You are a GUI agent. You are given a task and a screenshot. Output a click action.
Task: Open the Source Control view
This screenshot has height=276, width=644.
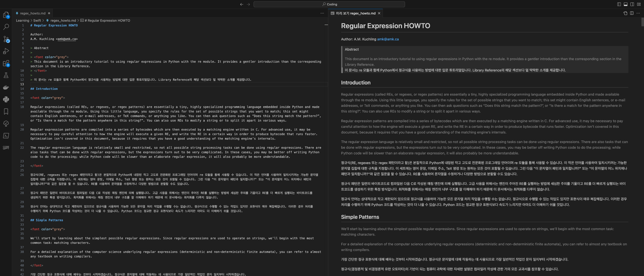tap(6, 39)
